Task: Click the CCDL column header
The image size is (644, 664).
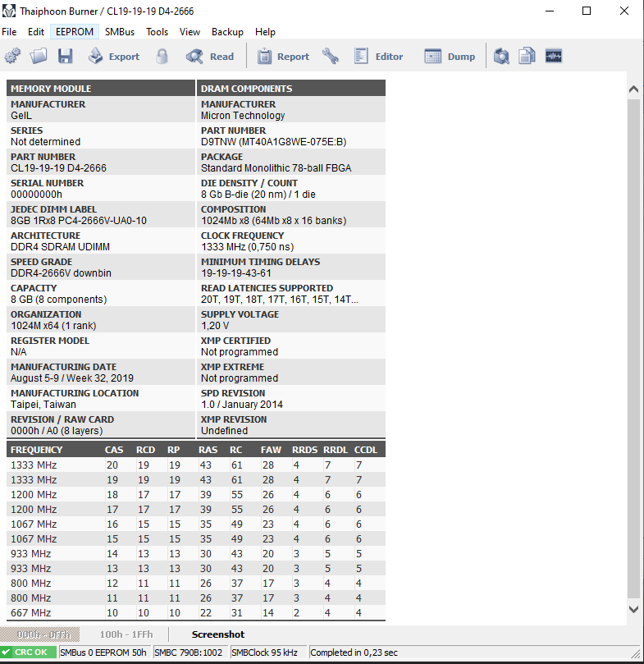Action: (365, 450)
